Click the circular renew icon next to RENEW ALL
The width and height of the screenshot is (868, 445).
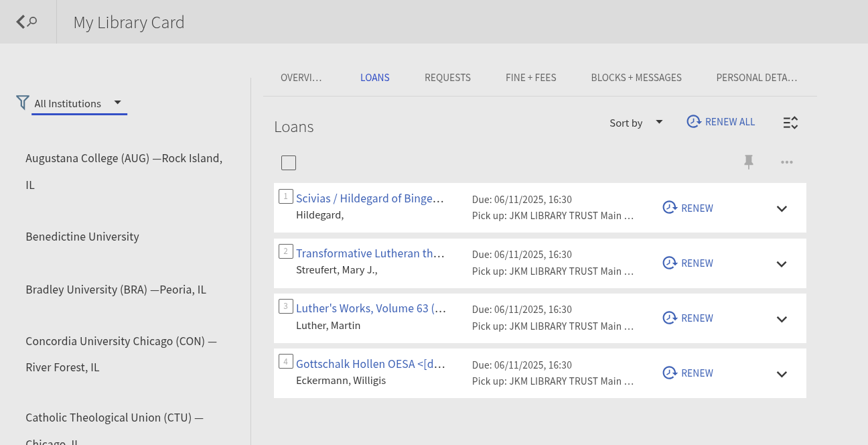point(694,121)
